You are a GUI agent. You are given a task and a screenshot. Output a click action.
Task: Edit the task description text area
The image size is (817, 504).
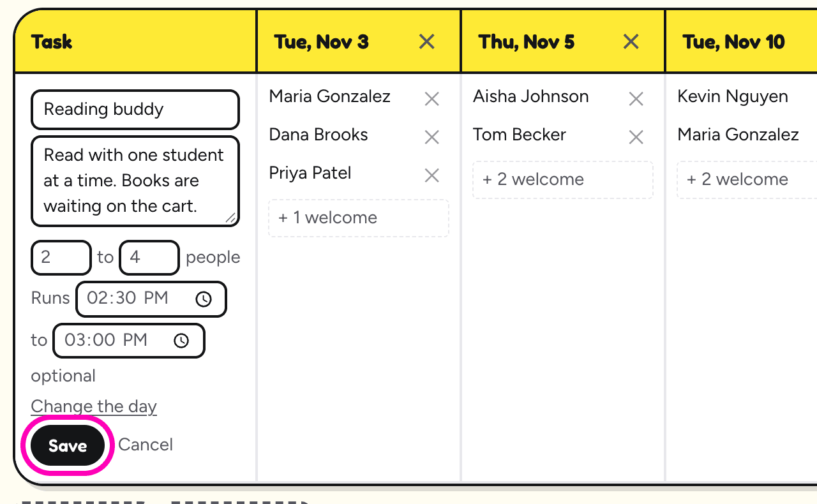click(x=135, y=181)
